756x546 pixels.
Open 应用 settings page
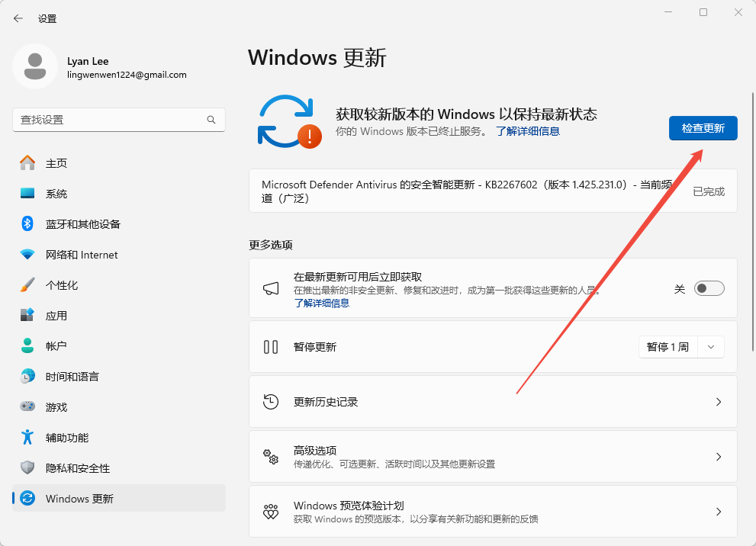coord(119,315)
